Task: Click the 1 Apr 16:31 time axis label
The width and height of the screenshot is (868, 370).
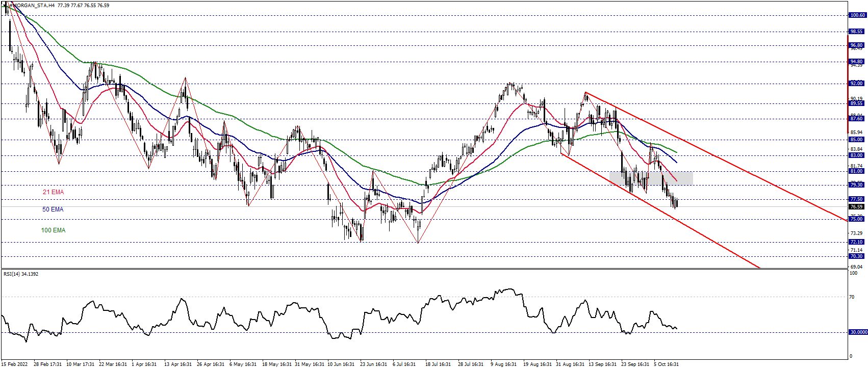Action: pos(144,364)
